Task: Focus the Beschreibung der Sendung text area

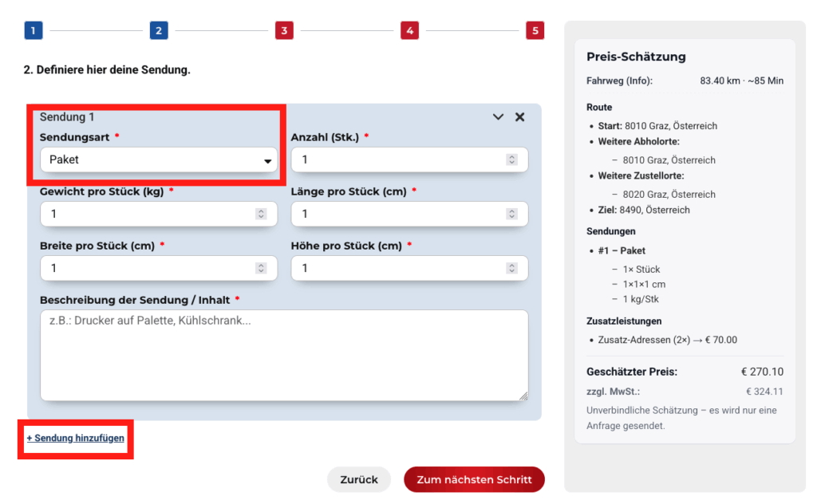Action: pos(283,355)
